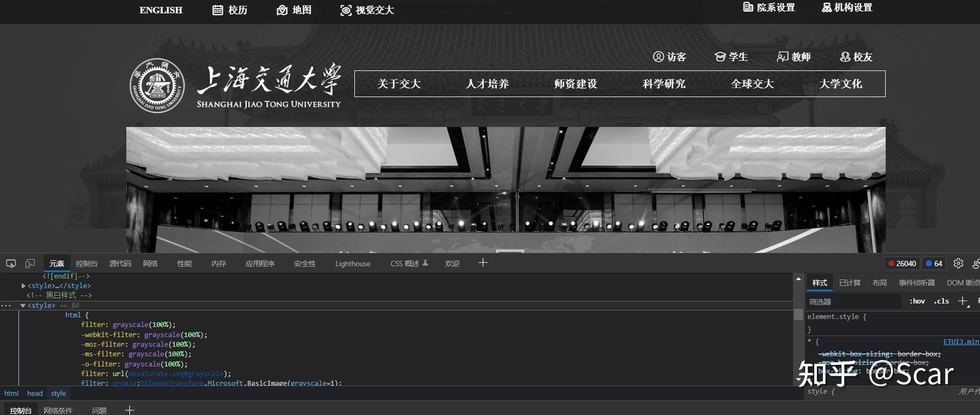Select the 元素 tab
This screenshot has height=415, width=980.
point(56,264)
